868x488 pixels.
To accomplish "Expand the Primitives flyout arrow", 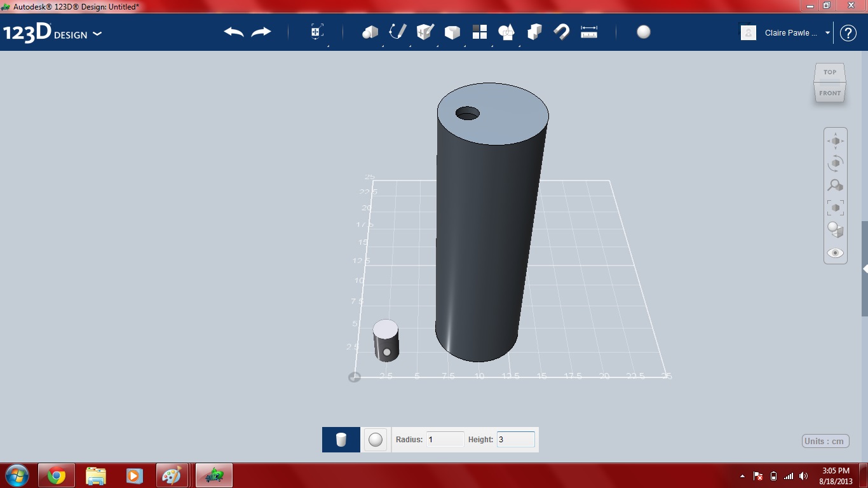I will pos(382,46).
